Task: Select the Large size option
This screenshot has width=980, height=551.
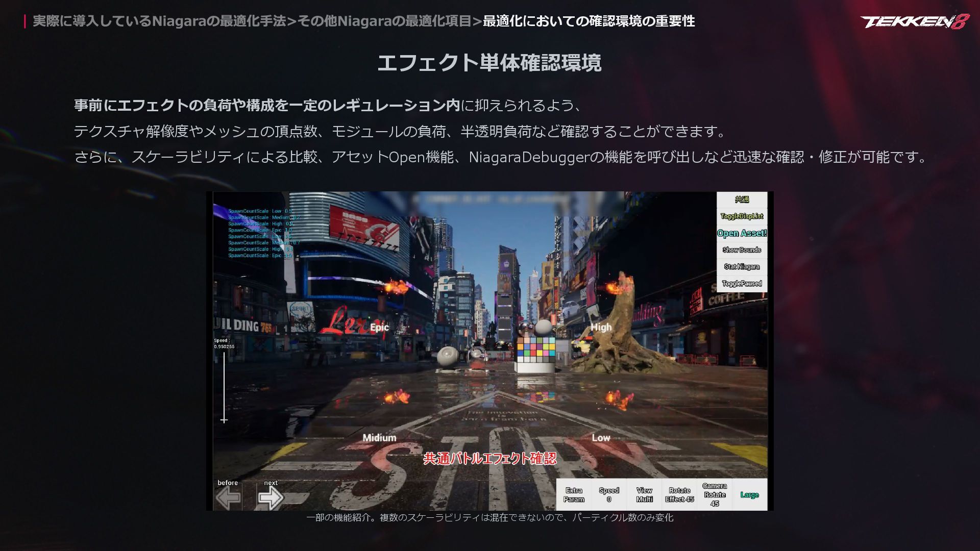Action: coord(749,495)
